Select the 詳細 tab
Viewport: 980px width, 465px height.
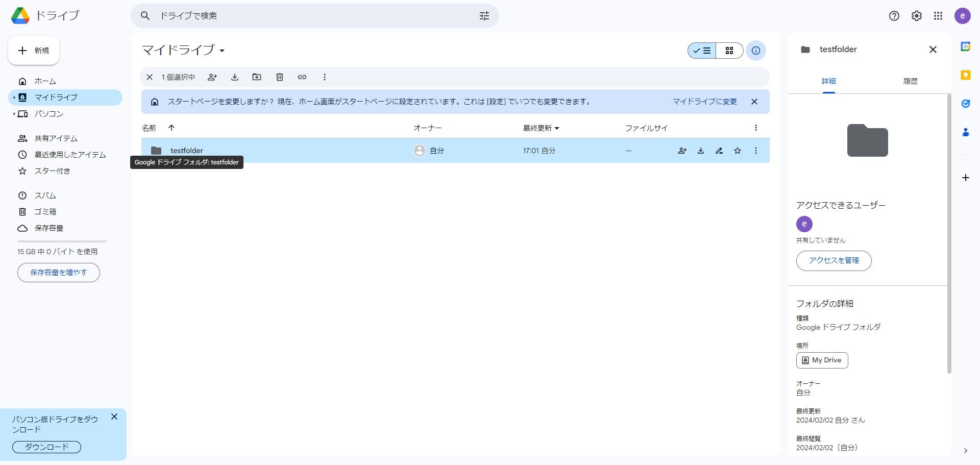828,81
